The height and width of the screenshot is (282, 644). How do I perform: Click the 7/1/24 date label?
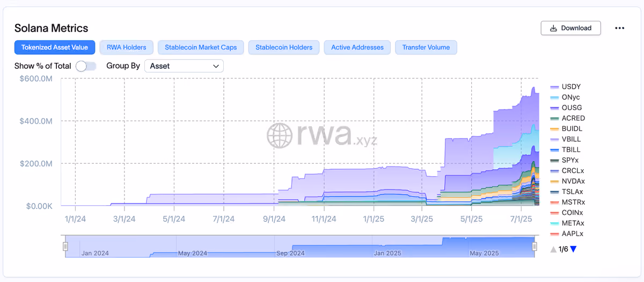[223, 219]
